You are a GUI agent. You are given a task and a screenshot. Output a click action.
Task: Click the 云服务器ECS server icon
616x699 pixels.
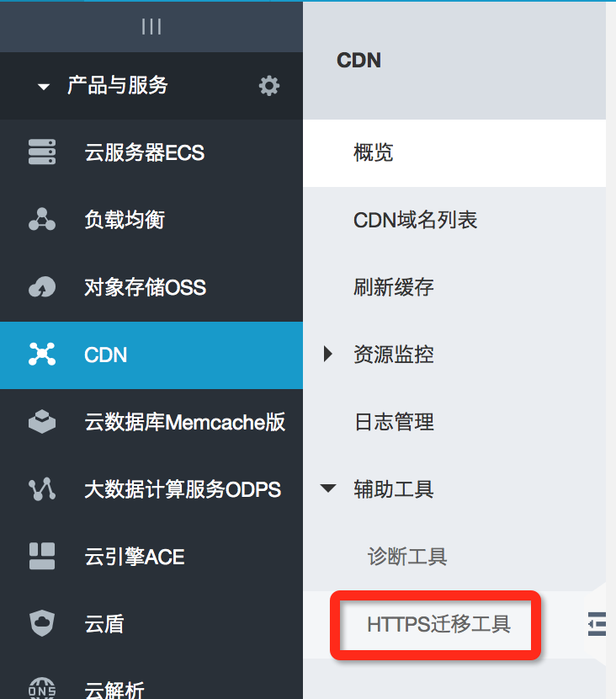click(42, 152)
